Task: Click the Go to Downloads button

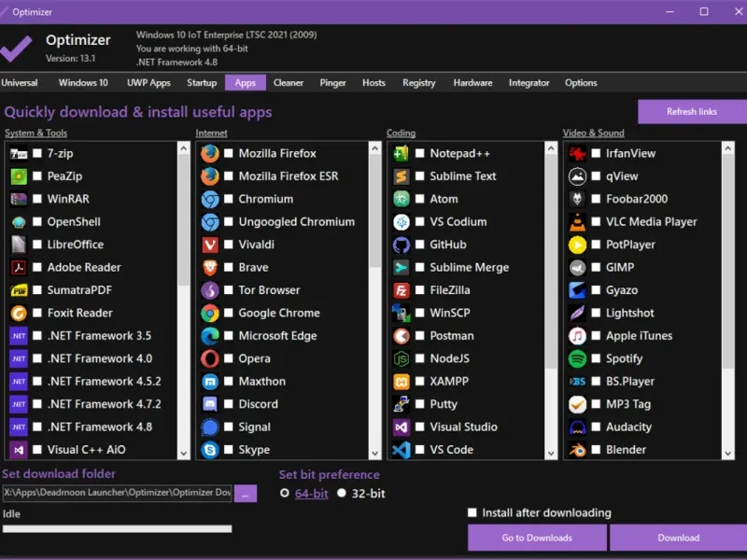Action: coord(537,538)
